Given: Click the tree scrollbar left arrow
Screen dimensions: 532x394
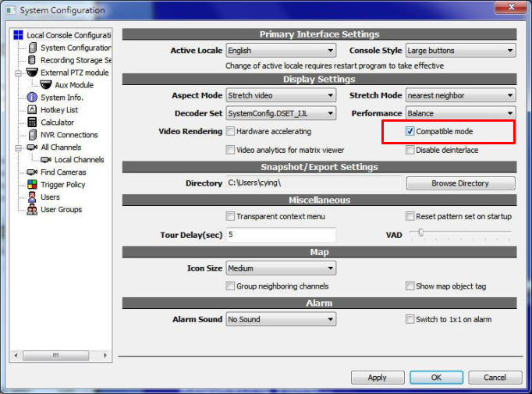Looking at the screenshot, I should 16,355.
